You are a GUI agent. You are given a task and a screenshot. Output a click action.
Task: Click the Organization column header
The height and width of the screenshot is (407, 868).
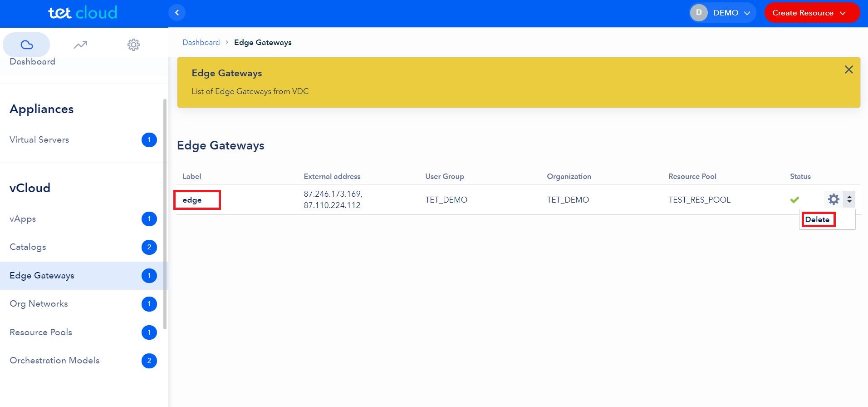click(569, 176)
